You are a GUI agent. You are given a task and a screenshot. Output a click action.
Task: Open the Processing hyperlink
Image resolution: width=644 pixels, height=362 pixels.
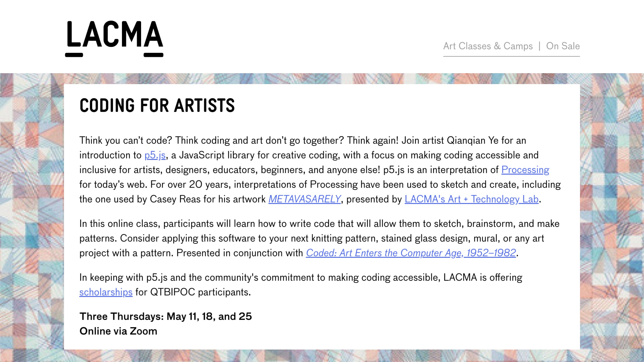[525, 170]
